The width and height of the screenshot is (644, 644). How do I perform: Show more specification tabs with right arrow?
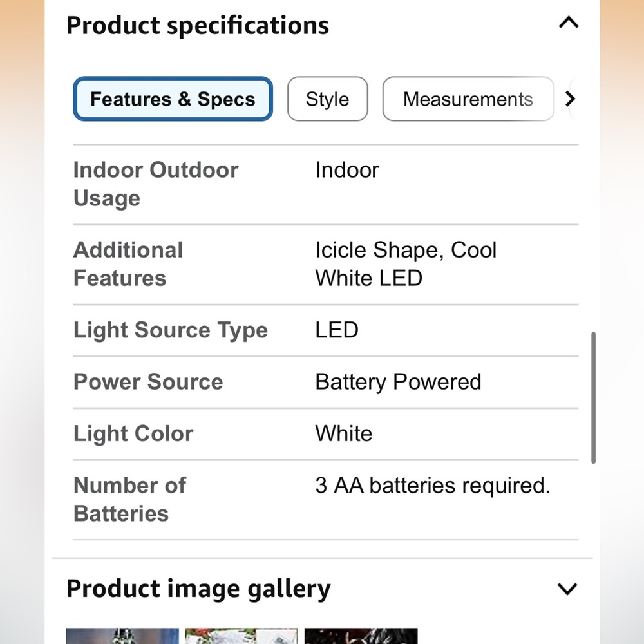pyautogui.click(x=570, y=99)
